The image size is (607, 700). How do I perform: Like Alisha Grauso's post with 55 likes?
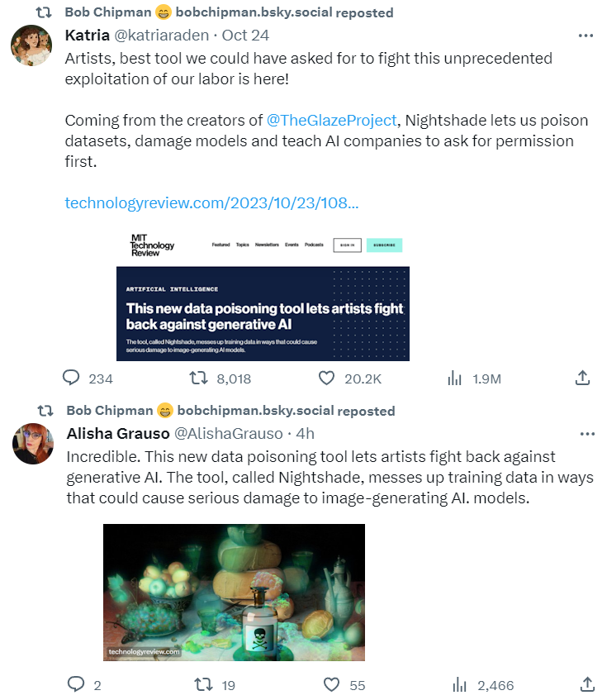331,684
